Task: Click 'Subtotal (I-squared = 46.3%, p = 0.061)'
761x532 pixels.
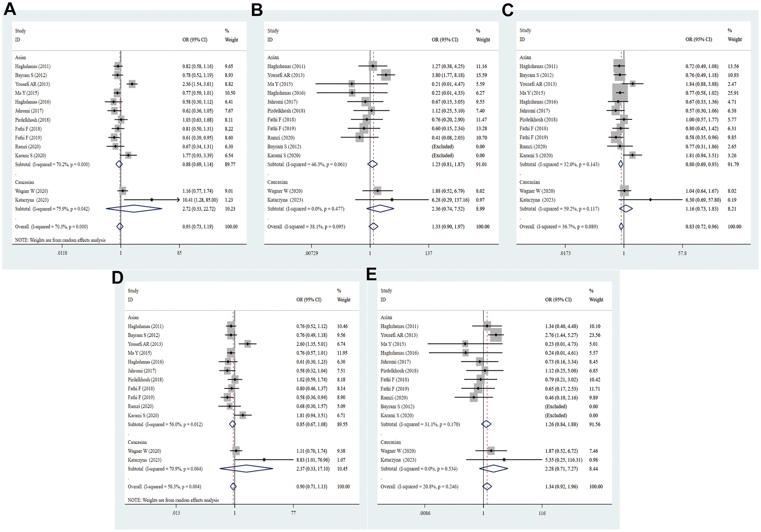Action: [307, 165]
